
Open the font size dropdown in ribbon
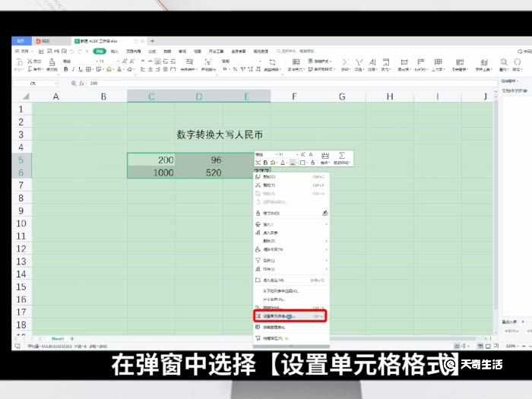pyautogui.click(x=118, y=62)
